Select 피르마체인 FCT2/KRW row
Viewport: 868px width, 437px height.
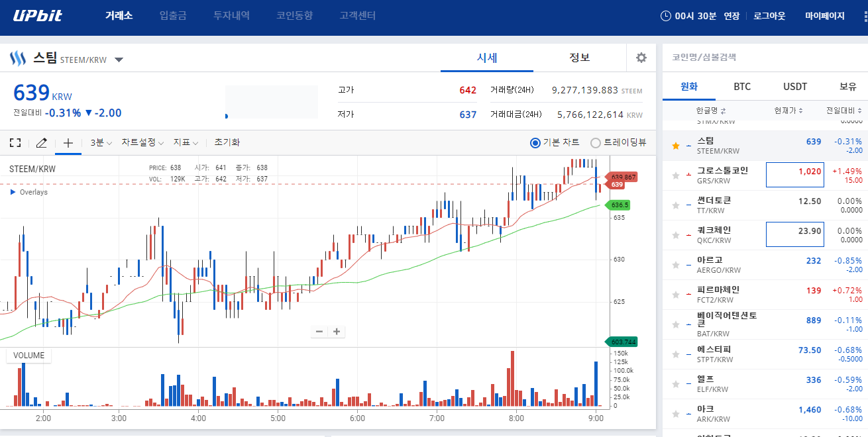click(x=765, y=295)
